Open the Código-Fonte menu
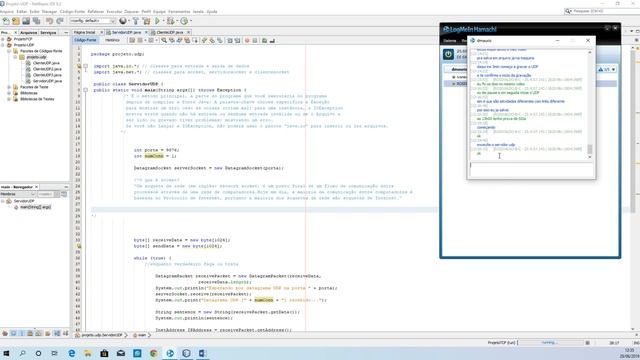The width and height of the screenshot is (640, 360). click(72, 11)
